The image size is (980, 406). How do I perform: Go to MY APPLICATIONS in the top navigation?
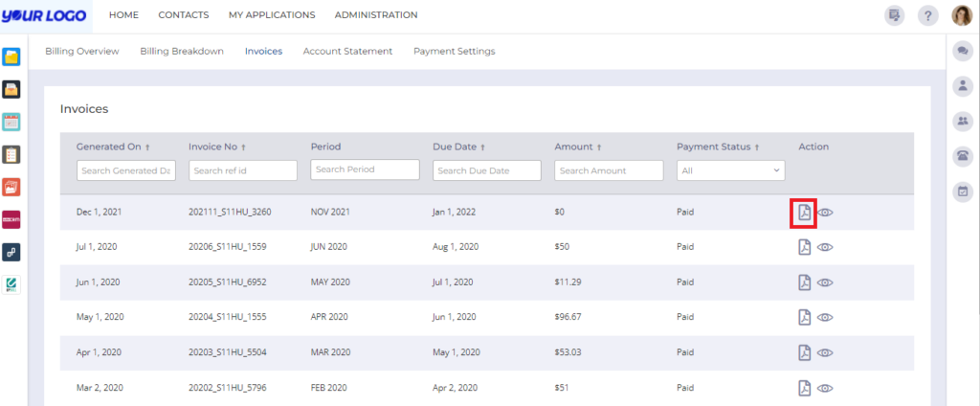272,15
